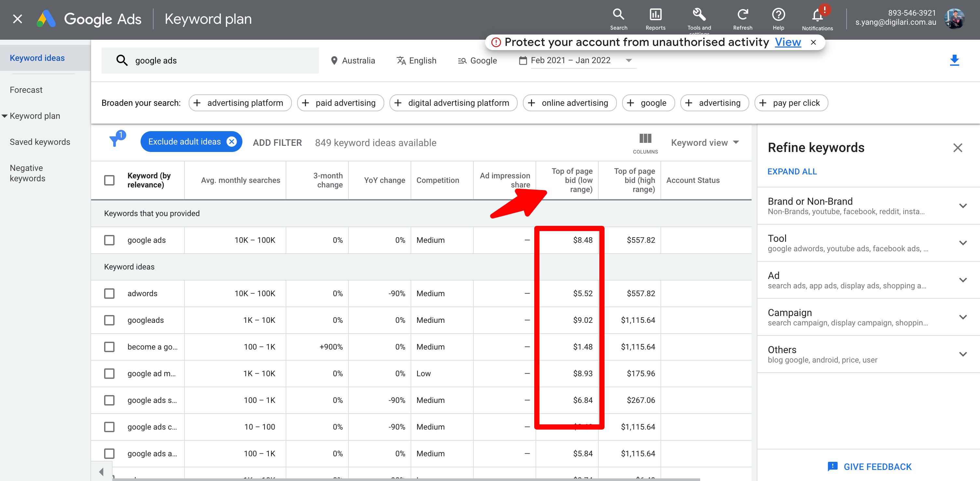980x481 pixels.
Task: Click the EXPAND ALL link
Action: (792, 172)
